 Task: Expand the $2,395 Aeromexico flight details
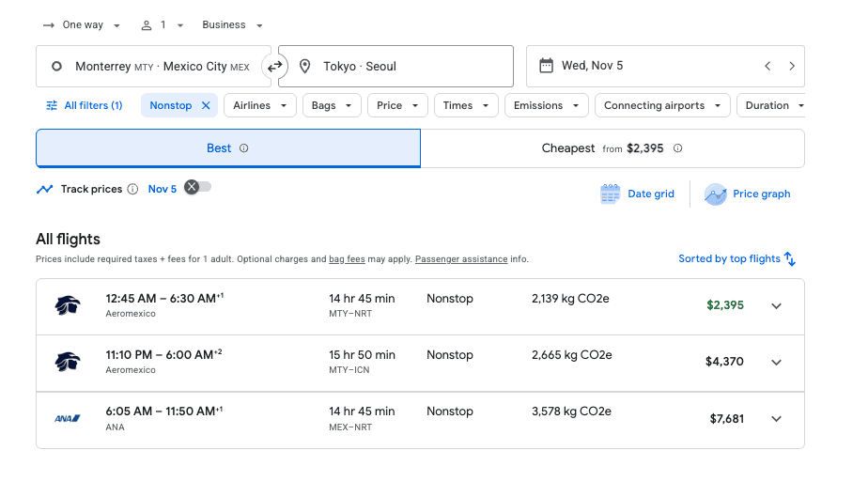coord(776,305)
